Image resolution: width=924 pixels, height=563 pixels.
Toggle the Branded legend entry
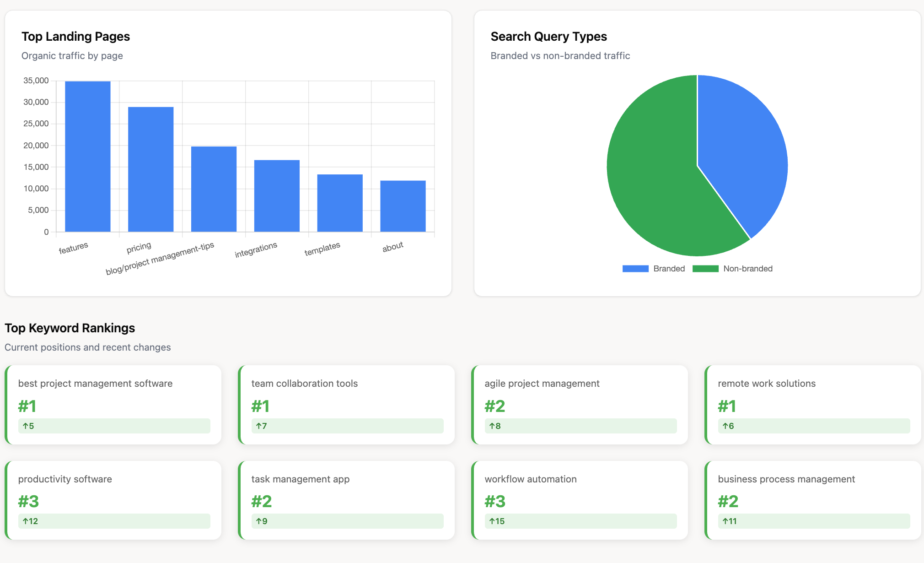pos(654,269)
